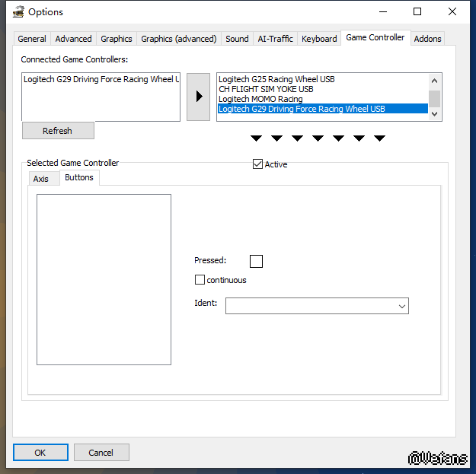Image resolution: width=476 pixels, height=474 pixels.
Task: Switch to the Advanced tab
Action: tap(73, 39)
